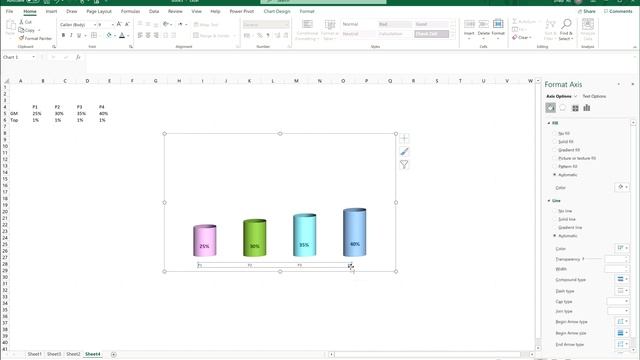The height and width of the screenshot is (360, 640).
Task: Open the Comments button
Action: coord(618,11)
